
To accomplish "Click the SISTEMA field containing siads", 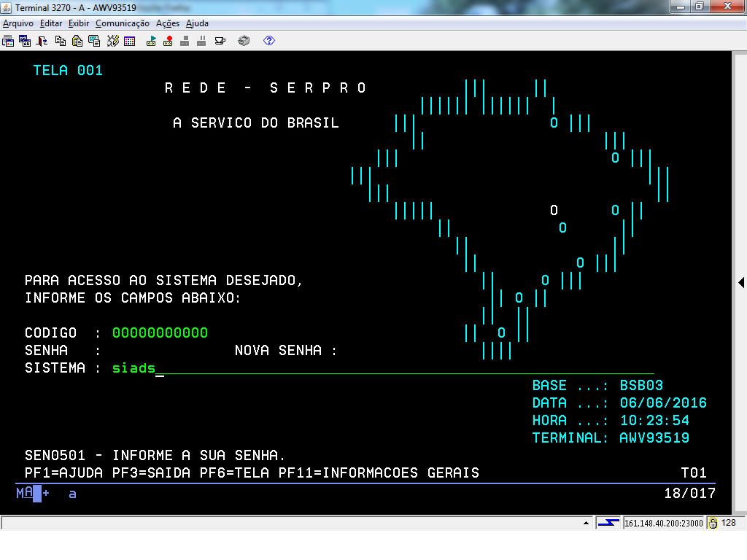I will pyautogui.click(x=383, y=368).
